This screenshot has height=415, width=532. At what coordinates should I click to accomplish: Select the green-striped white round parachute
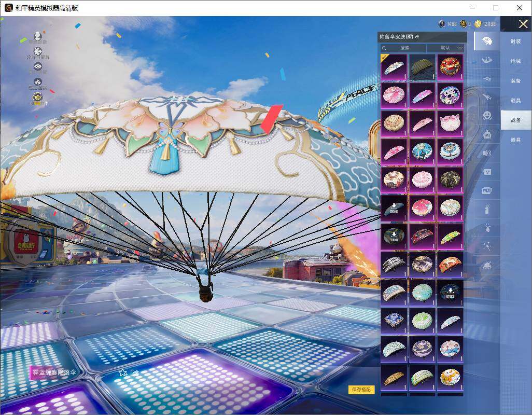click(422, 320)
